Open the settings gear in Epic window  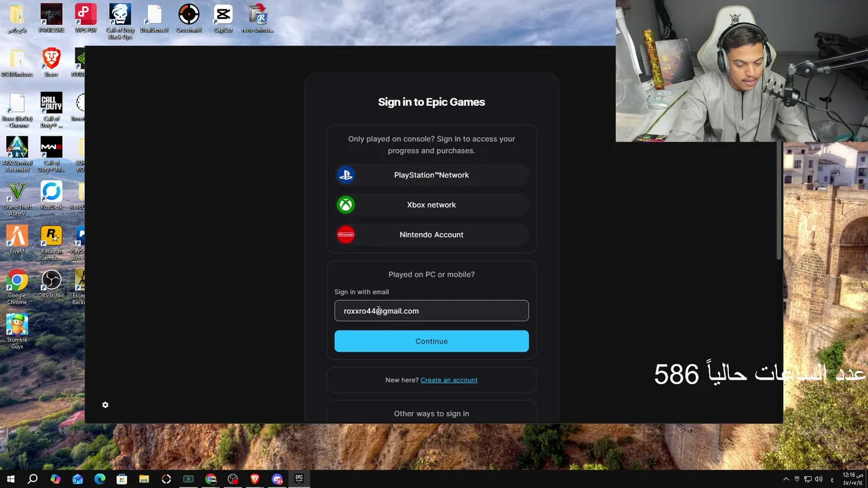coord(105,405)
